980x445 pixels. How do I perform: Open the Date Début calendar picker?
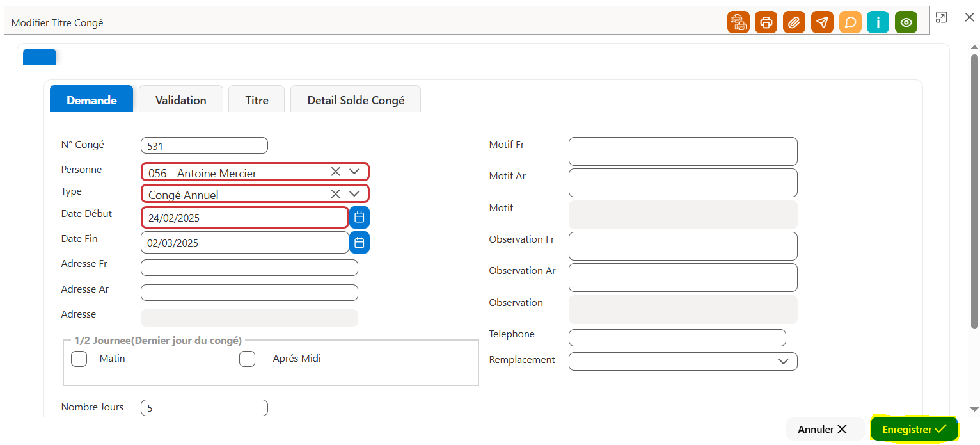(360, 218)
